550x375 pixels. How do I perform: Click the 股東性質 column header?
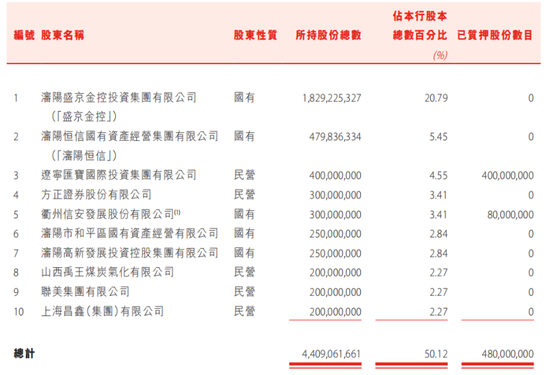(x=255, y=35)
